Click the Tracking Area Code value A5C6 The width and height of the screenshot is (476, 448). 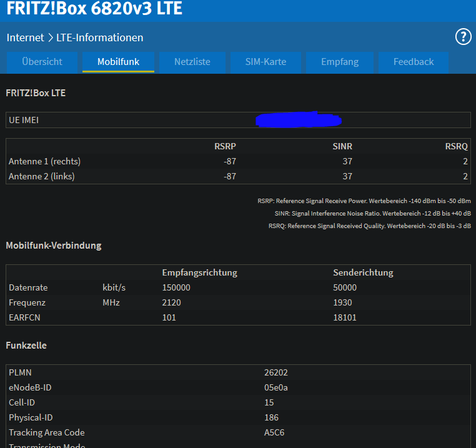[x=274, y=432]
